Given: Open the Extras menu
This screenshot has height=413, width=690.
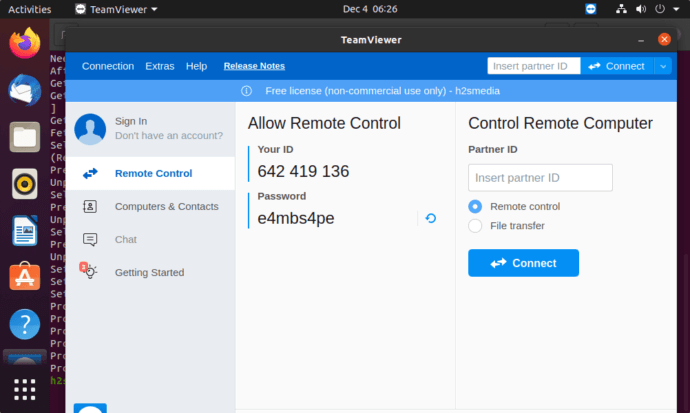Looking at the screenshot, I should pyautogui.click(x=160, y=66).
